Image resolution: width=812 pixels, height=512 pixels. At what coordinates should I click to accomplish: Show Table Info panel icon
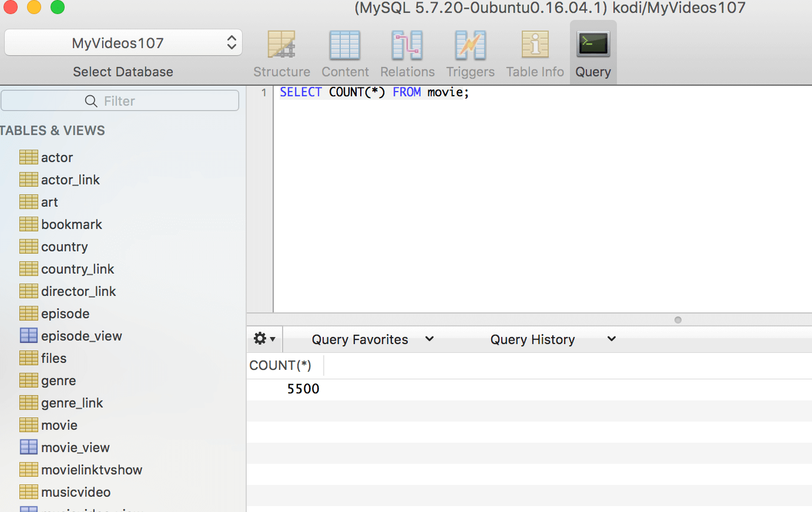(x=535, y=46)
